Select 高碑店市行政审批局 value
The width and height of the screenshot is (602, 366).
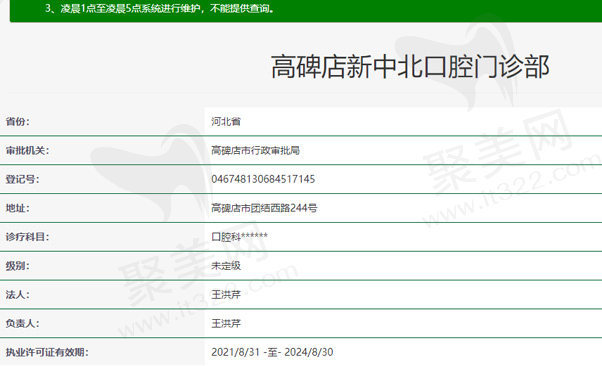coord(255,150)
